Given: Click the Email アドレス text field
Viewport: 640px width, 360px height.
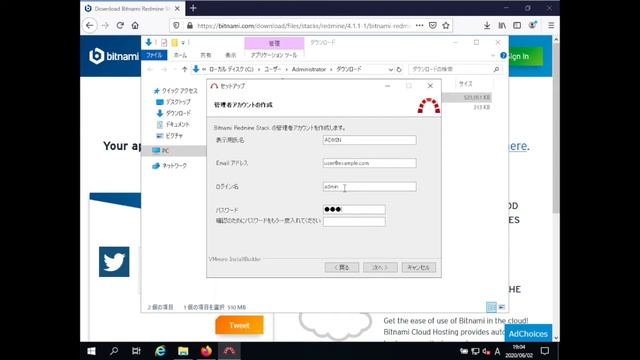Looking at the screenshot, I should pyautogui.click(x=369, y=163).
